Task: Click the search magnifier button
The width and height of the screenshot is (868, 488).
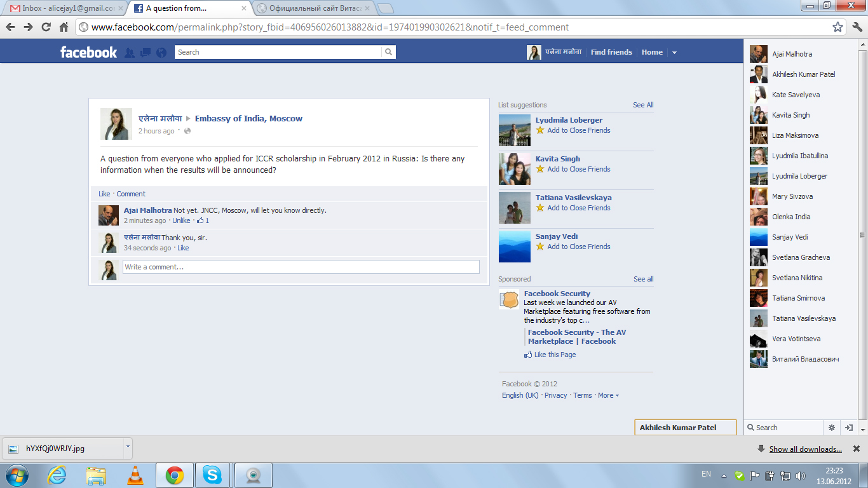Action: point(388,52)
